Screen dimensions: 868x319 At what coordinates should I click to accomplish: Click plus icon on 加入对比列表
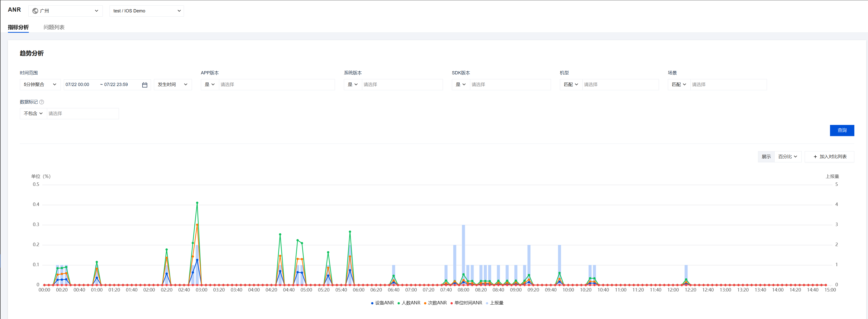click(x=815, y=157)
